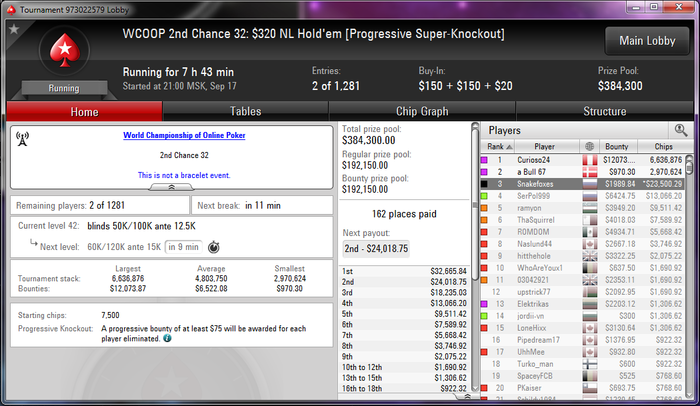
Task: Click the PokerStars spade logo
Action: tap(65, 50)
